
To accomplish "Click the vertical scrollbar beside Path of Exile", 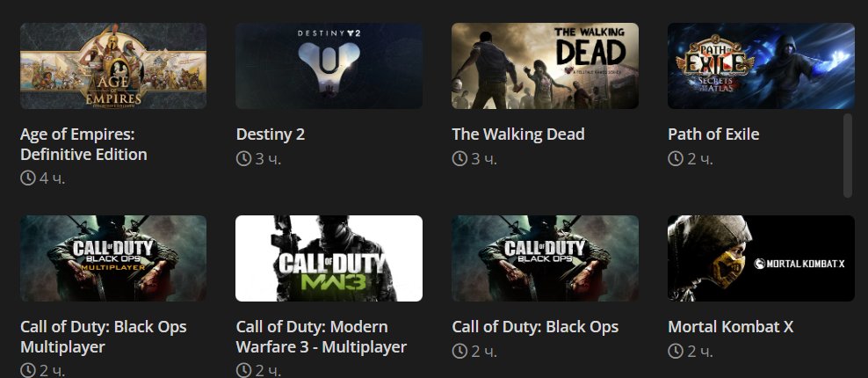I will 848,156.
